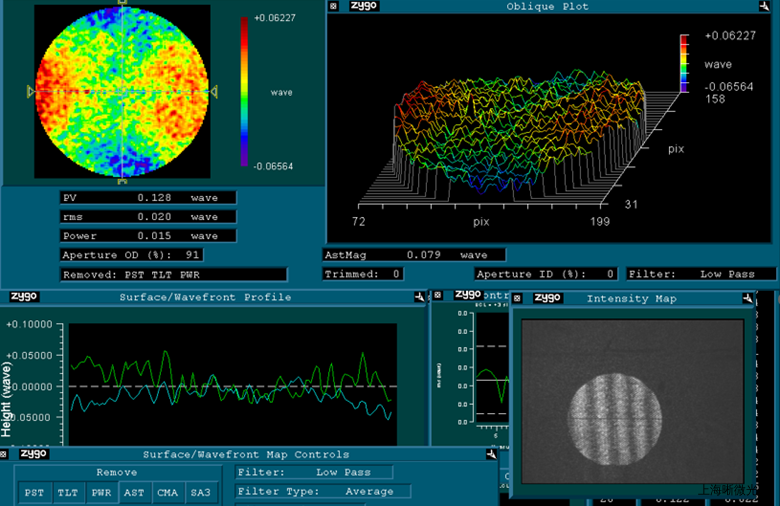
Task: Click the color scale bar beside filled plot
Action: (x=245, y=92)
